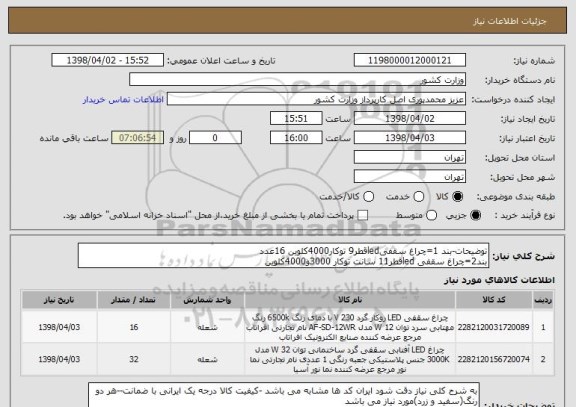
Task: Click the 1398/04/03 date cell in row 1
Action: coord(59,327)
